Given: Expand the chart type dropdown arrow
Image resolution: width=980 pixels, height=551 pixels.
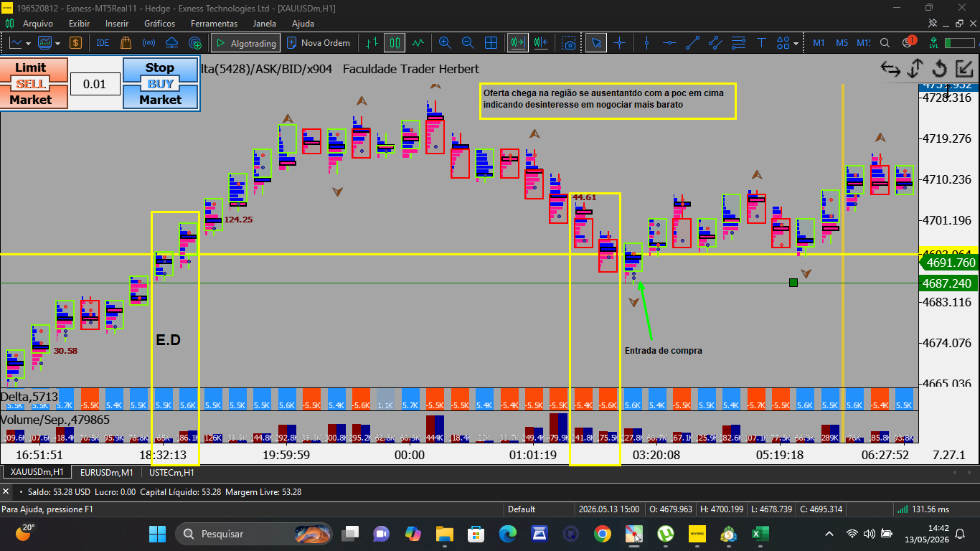Looking at the screenshot, I should [28, 43].
